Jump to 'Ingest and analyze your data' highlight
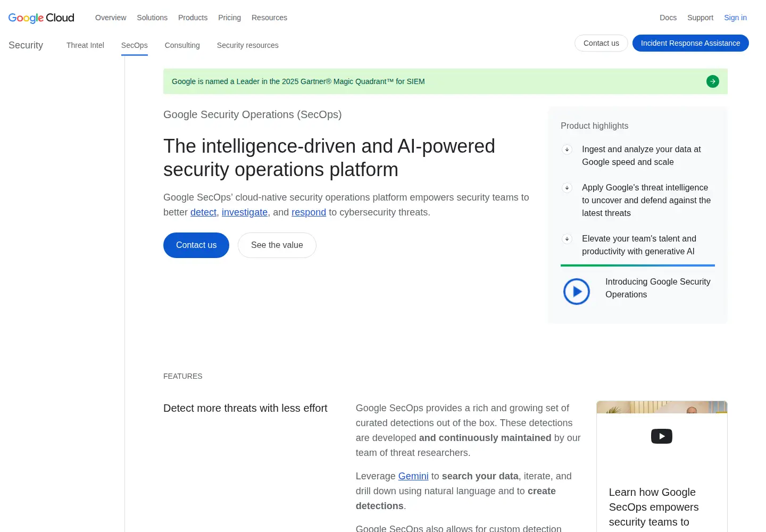The image size is (766, 532). point(642,156)
